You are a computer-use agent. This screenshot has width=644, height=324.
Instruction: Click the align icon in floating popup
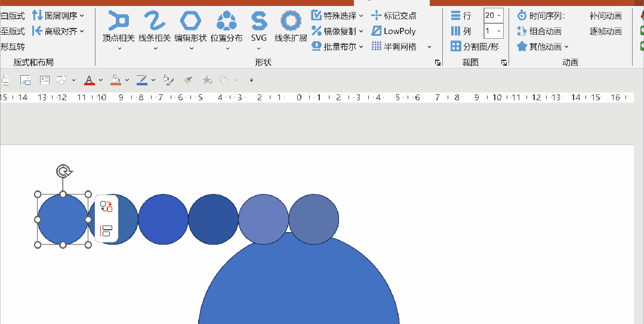click(106, 231)
